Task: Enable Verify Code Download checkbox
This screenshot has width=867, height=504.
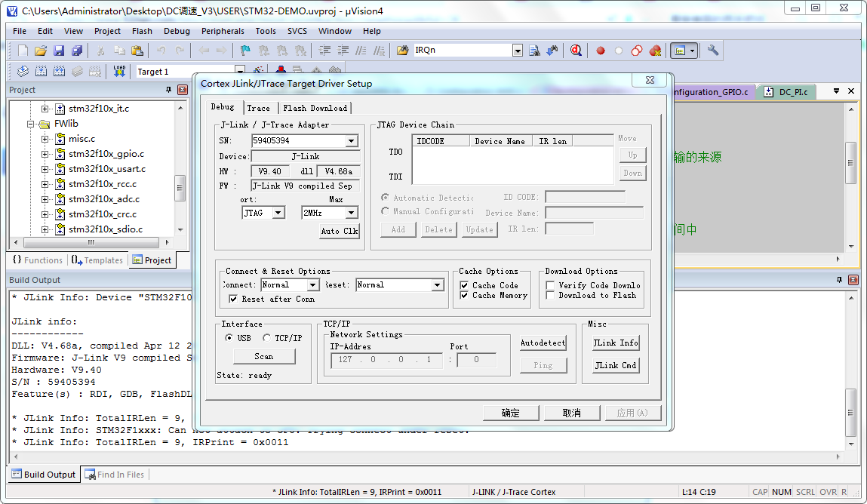Action: coord(550,285)
